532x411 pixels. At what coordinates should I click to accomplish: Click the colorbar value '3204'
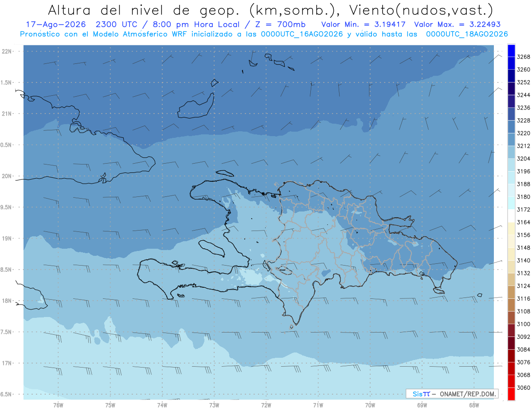pyautogui.click(x=524, y=159)
